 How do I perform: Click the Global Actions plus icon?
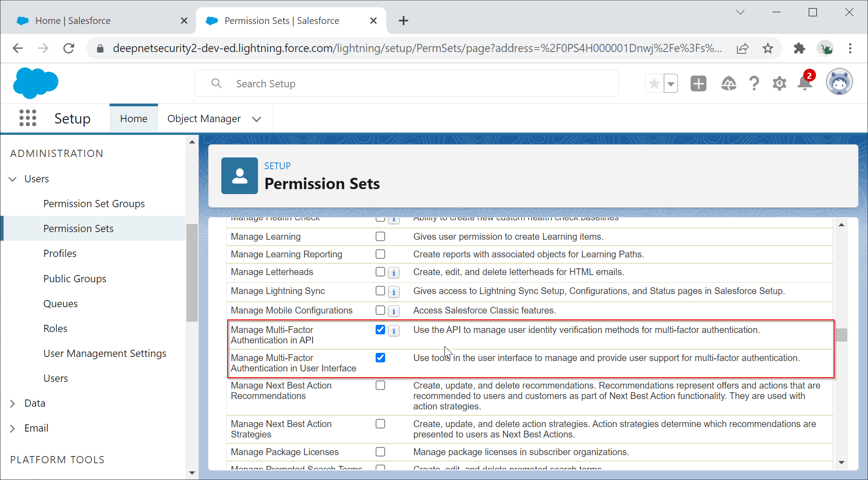698,84
